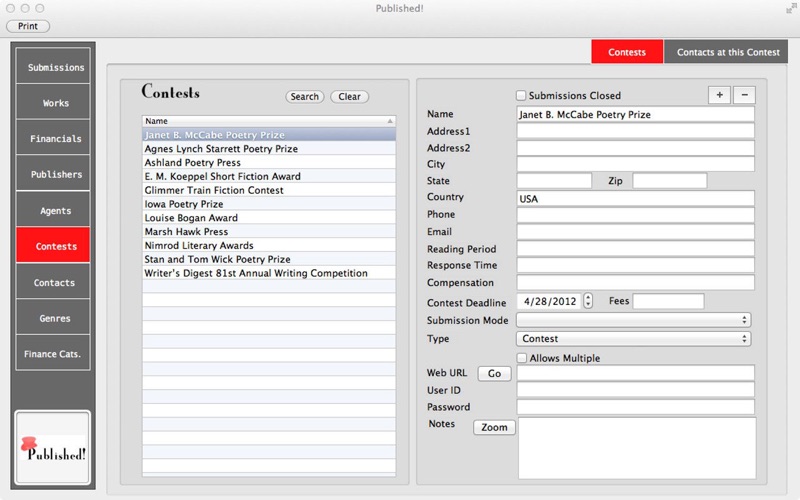Click the Address2 input field
Viewport: 800px width, 500px height.
635,148
